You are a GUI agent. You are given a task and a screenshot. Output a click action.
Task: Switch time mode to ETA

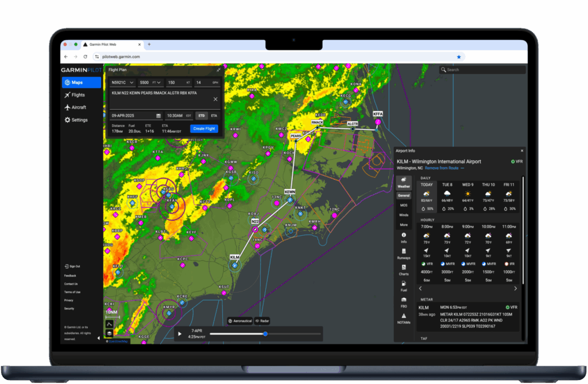(x=214, y=116)
